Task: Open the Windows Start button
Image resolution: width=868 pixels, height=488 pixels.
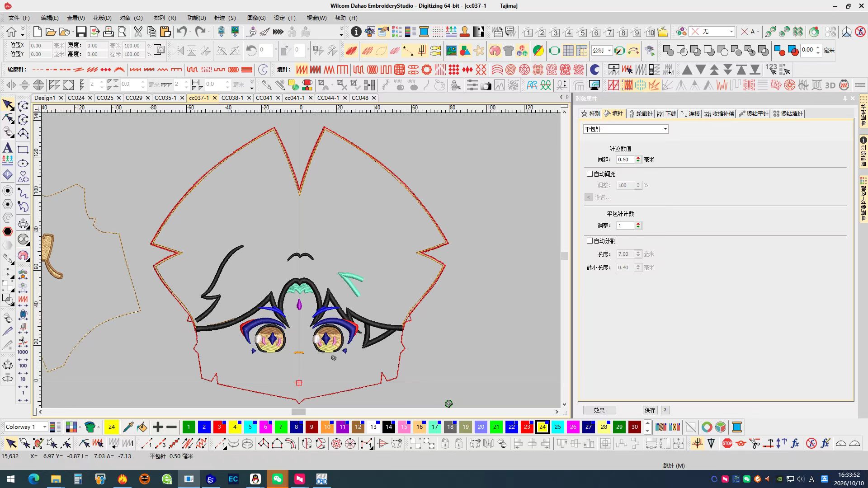Action: tap(11, 479)
